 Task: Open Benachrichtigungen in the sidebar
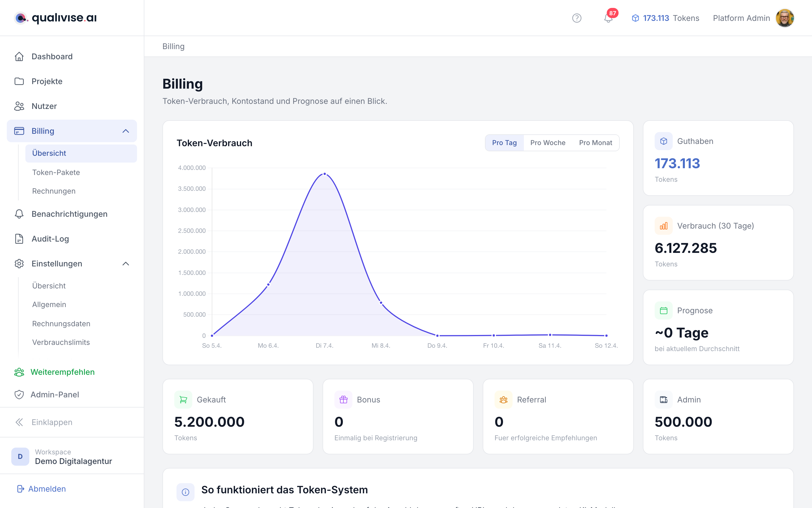click(x=72, y=214)
